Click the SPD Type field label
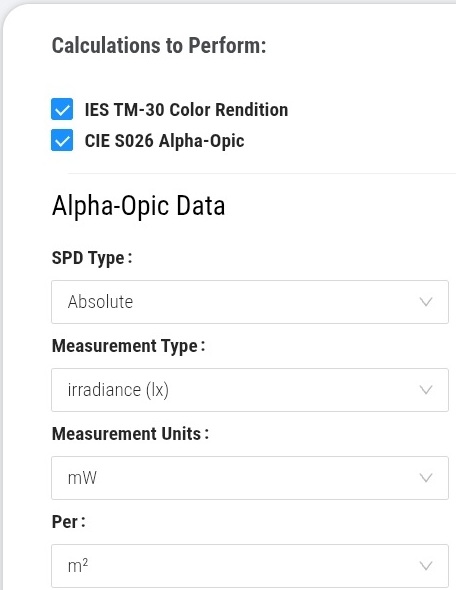Screen dimensions: 456x590 pyautogui.click(x=92, y=259)
